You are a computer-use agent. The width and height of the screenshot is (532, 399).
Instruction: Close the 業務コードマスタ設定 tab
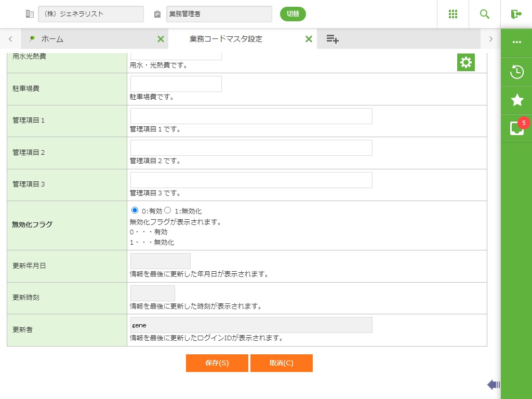309,39
